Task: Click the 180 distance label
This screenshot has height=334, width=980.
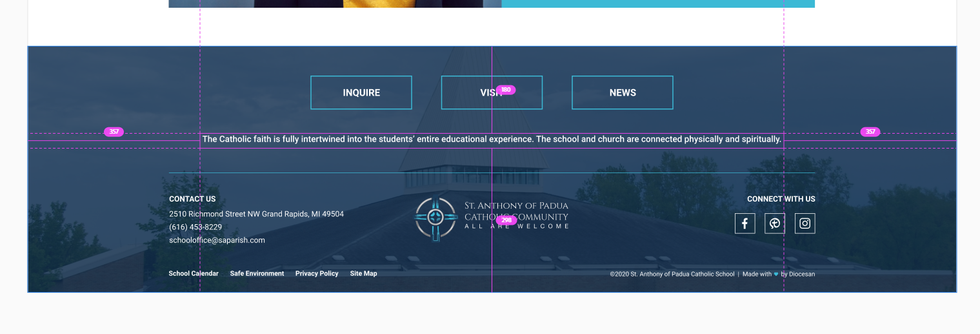Action: coord(506,90)
